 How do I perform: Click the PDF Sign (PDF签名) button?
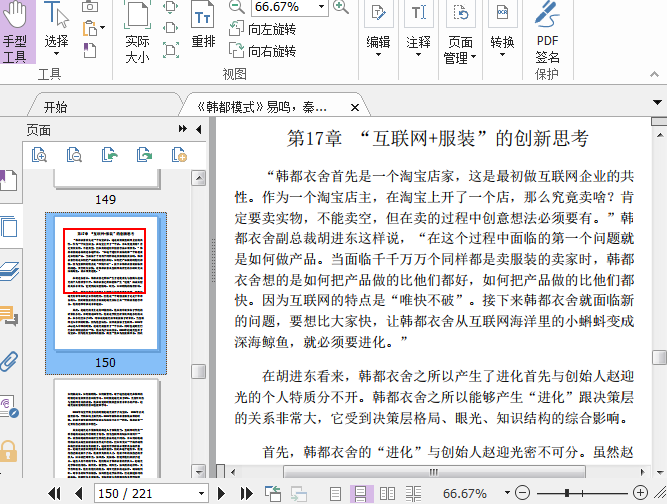coord(547,32)
